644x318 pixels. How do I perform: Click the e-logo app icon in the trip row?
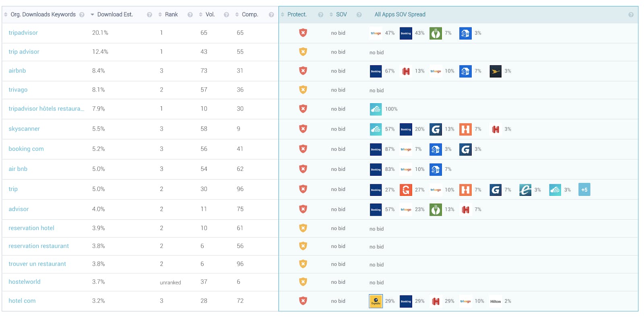[525, 189]
